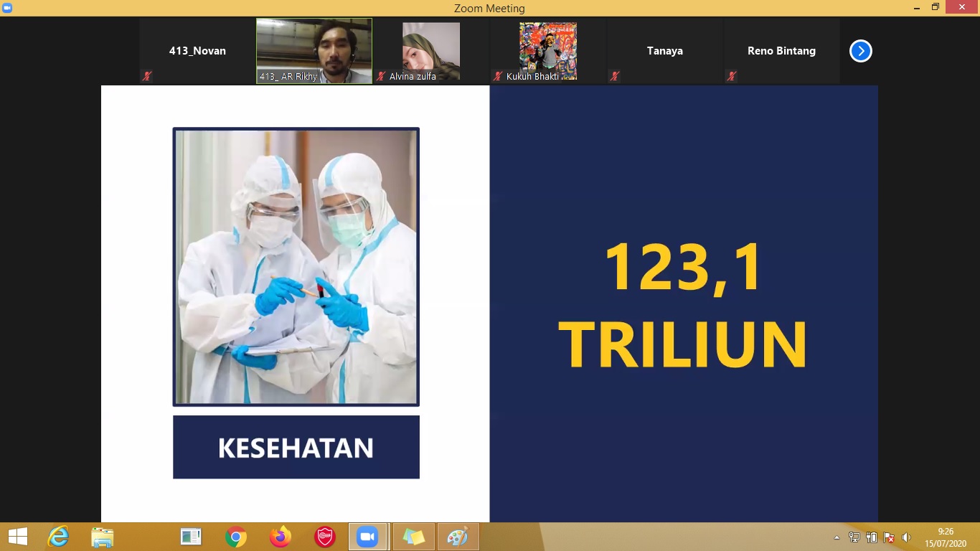This screenshot has height=551, width=980.
Task: Open Firefox from taskbar
Action: click(x=280, y=537)
